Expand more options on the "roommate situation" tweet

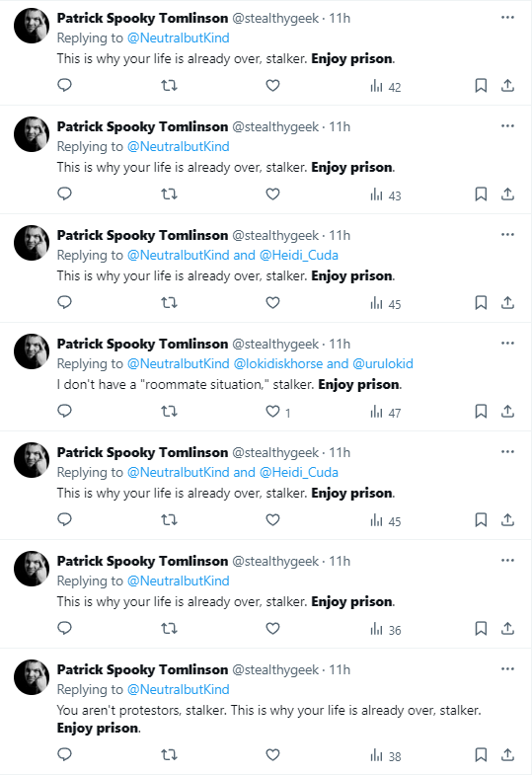(507, 344)
